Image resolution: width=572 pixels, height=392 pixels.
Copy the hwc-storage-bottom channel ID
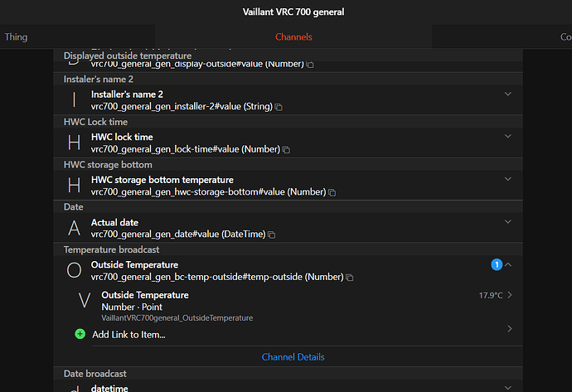pyautogui.click(x=332, y=192)
